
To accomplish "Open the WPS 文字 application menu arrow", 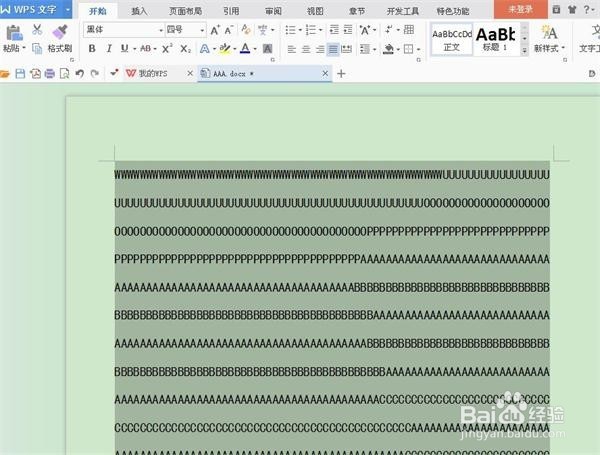I will pos(67,9).
